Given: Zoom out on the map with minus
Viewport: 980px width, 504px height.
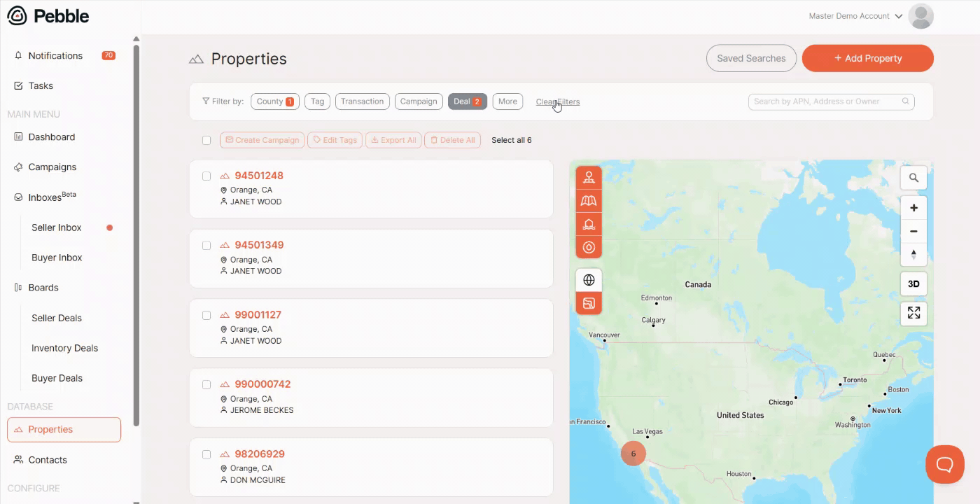Looking at the screenshot, I should tap(913, 231).
